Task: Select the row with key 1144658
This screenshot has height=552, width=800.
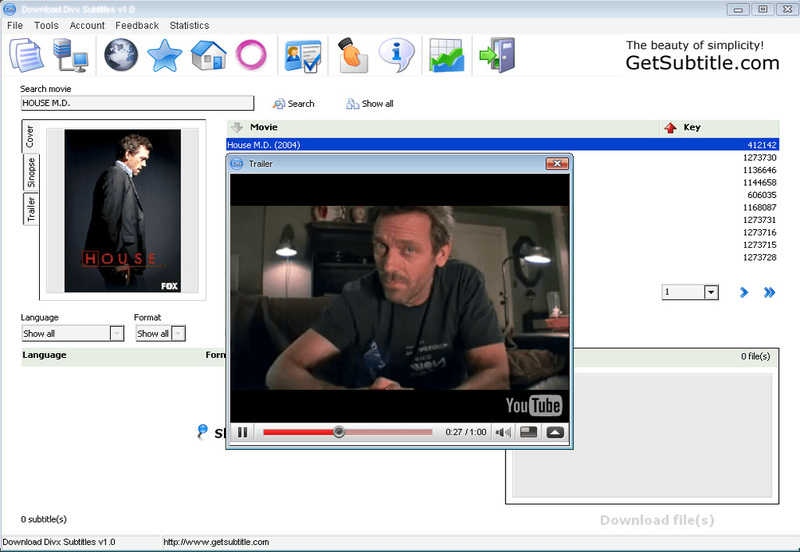Action: tap(759, 183)
